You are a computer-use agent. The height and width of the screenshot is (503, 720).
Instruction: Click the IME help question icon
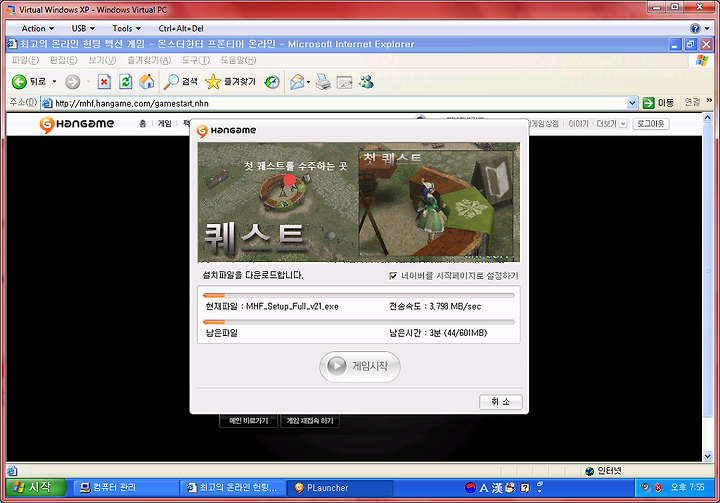pyautogui.click(x=525, y=488)
